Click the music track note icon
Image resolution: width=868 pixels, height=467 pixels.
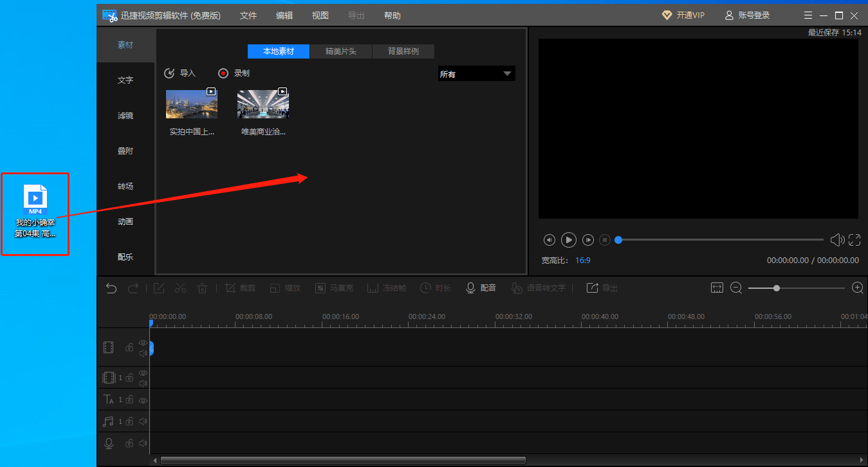[109, 422]
